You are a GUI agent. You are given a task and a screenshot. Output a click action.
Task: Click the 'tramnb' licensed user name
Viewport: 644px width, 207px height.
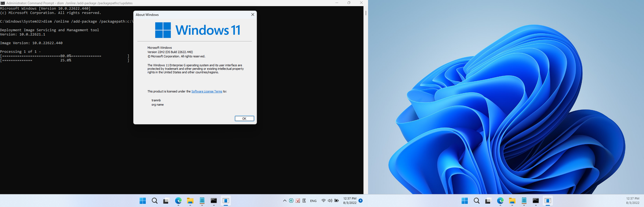click(x=155, y=100)
